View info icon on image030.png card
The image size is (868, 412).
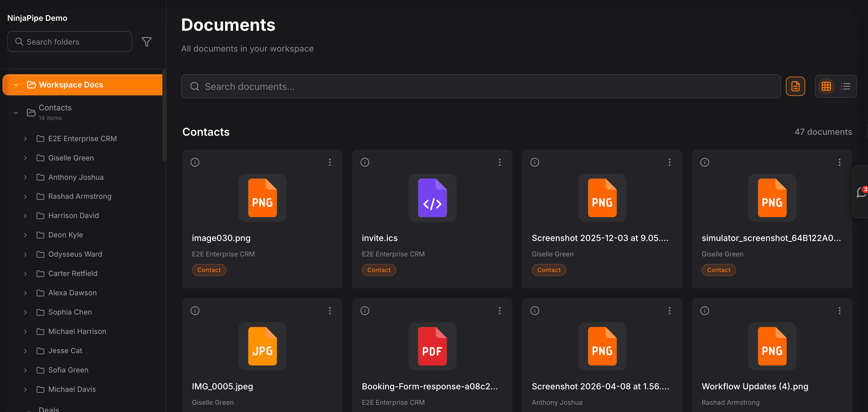pyautogui.click(x=195, y=162)
